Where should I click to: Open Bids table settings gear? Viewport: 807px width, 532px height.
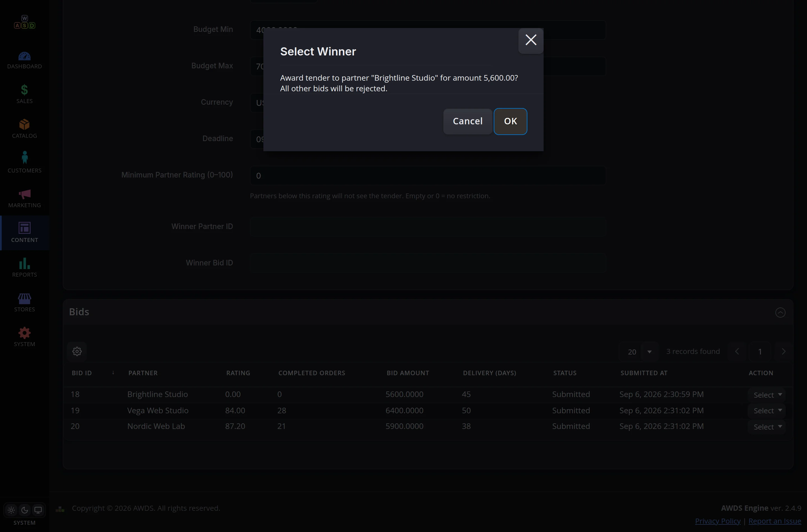77,351
